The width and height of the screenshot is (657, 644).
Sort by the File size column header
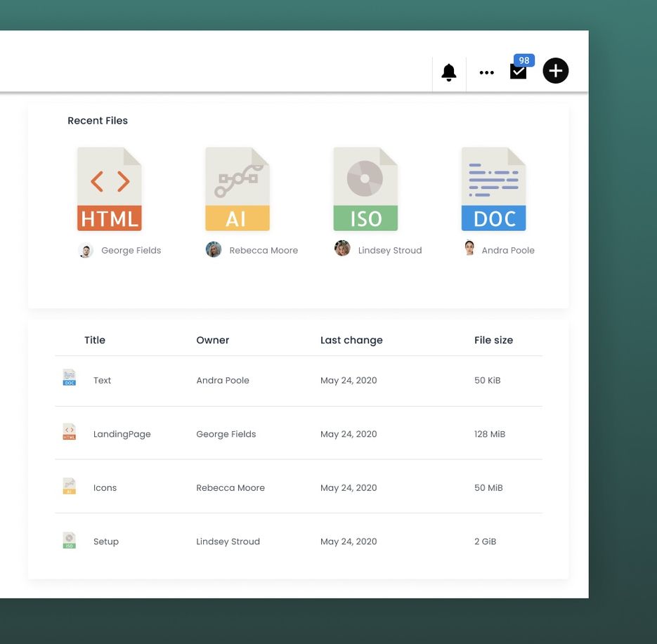pyautogui.click(x=493, y=340)
